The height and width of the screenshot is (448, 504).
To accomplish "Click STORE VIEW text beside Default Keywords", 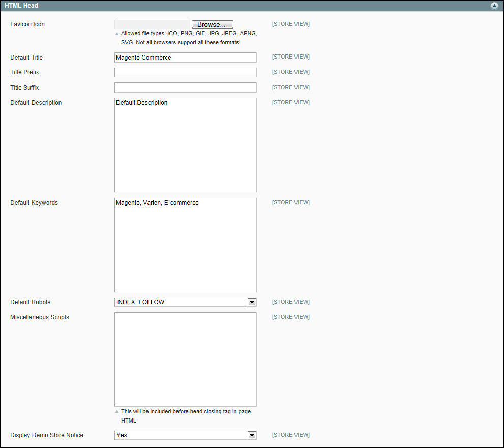I will 291,202.
